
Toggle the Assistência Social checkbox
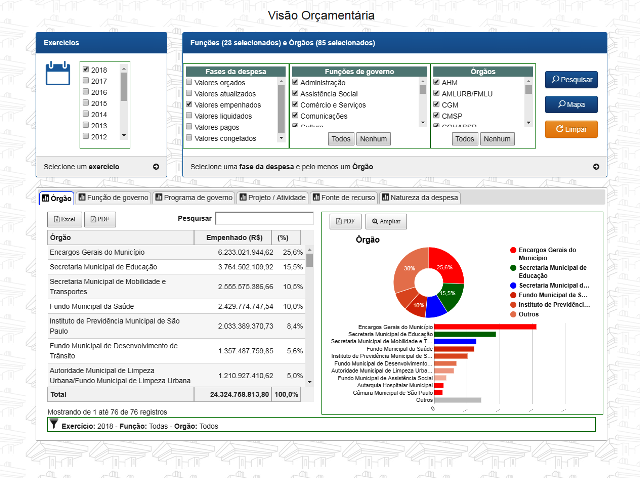295,93
